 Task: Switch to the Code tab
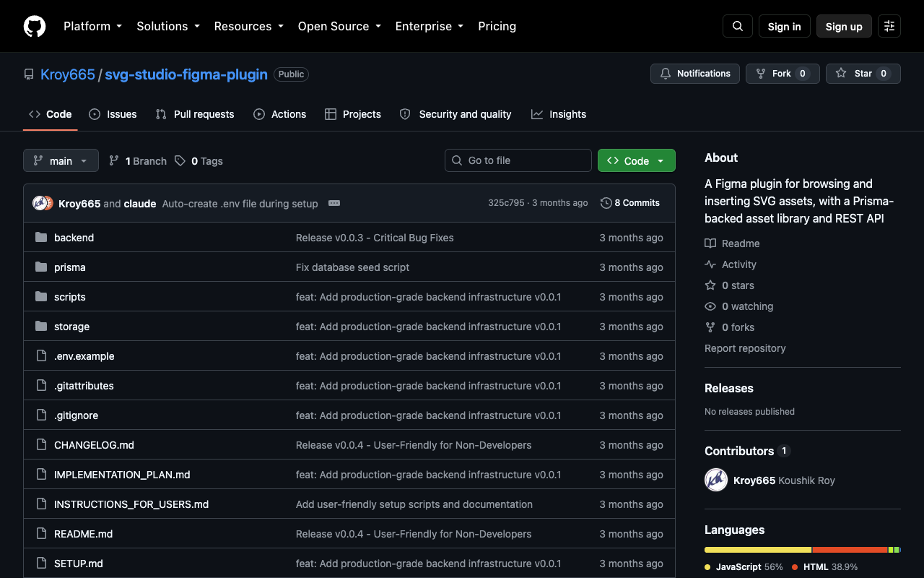(51, 114)
